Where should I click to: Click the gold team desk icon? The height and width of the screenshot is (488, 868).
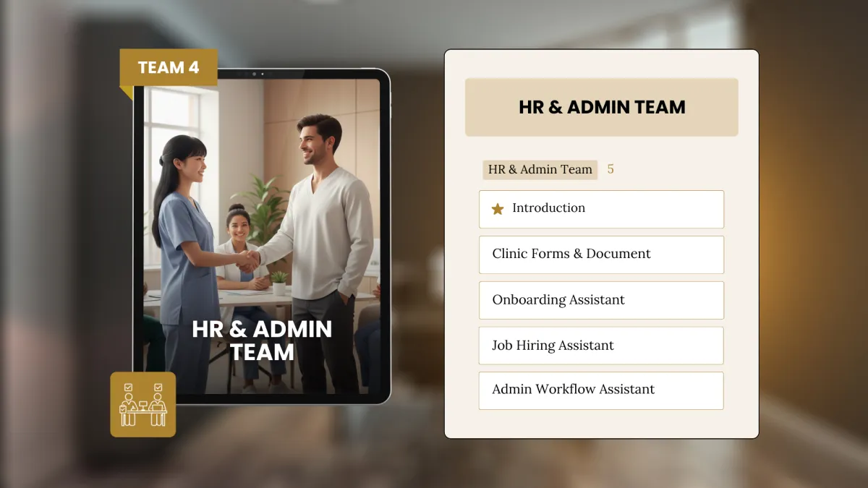coord(143,404)
